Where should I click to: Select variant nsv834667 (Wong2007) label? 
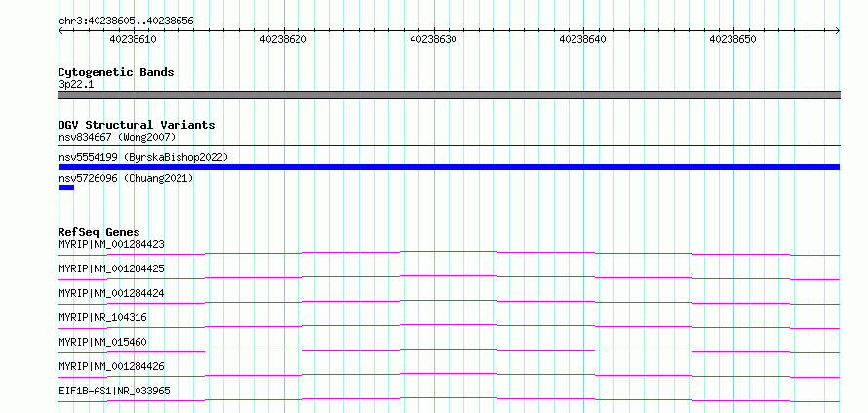pos(117,137)
